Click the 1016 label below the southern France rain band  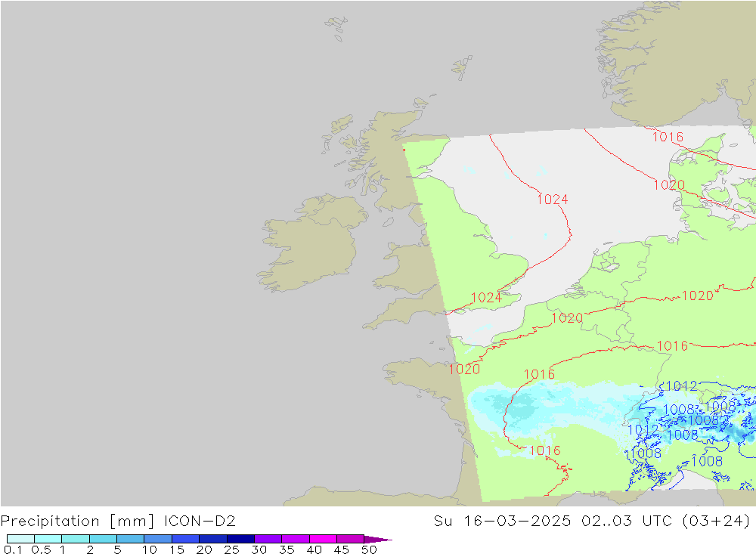(545, 450)
